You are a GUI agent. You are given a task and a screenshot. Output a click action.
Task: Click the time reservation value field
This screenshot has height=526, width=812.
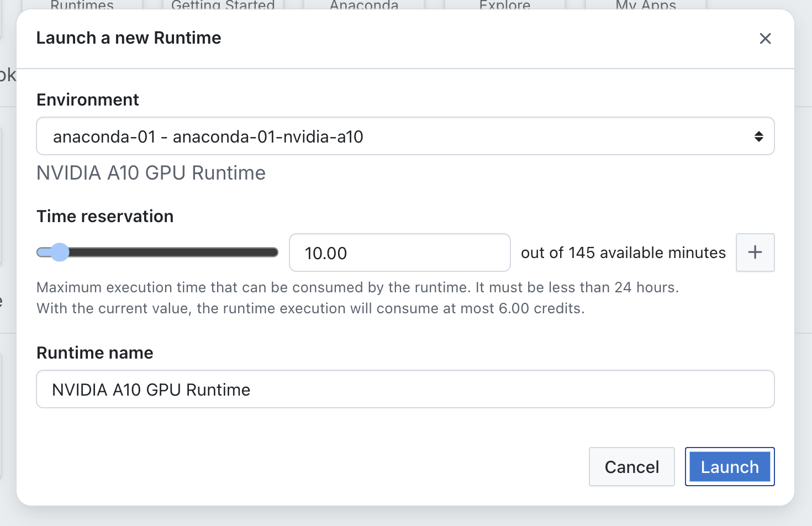399,253
